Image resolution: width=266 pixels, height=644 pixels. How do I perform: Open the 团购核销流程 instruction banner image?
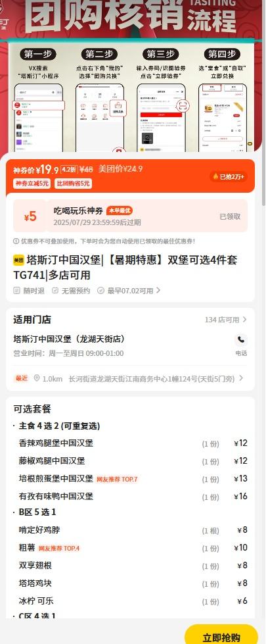131,76
